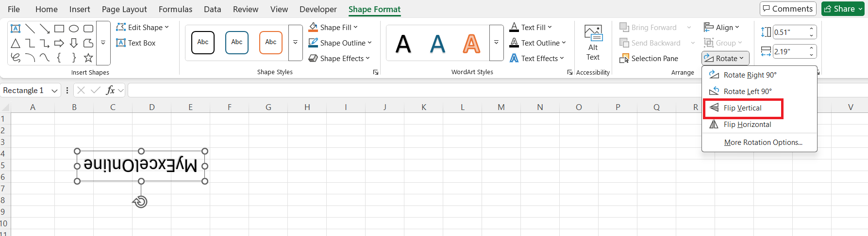This screenshot has height=236, width=868.
Task: Expand the WordArt Styles gallery
Action: [x=496, y=43]
